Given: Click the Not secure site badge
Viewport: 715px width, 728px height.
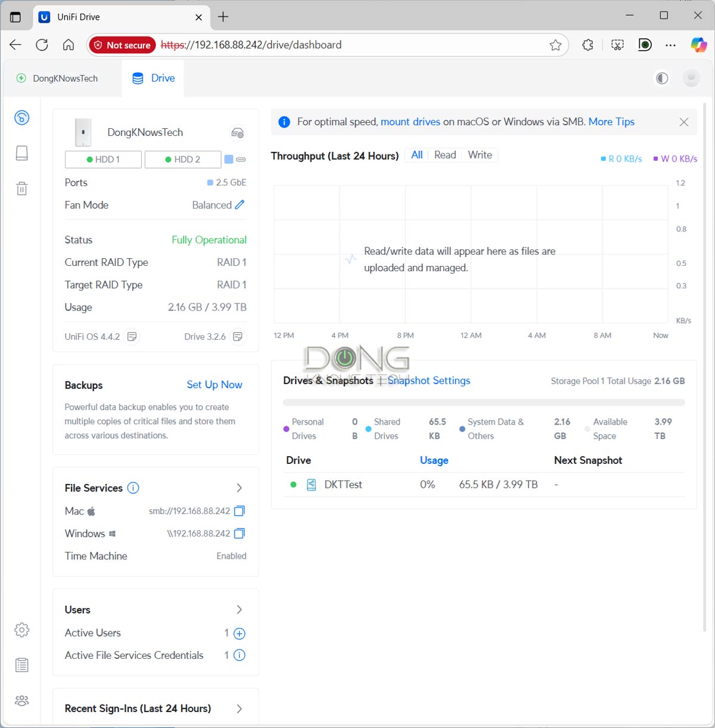Looking at the screenshot, I should [123, 45].
